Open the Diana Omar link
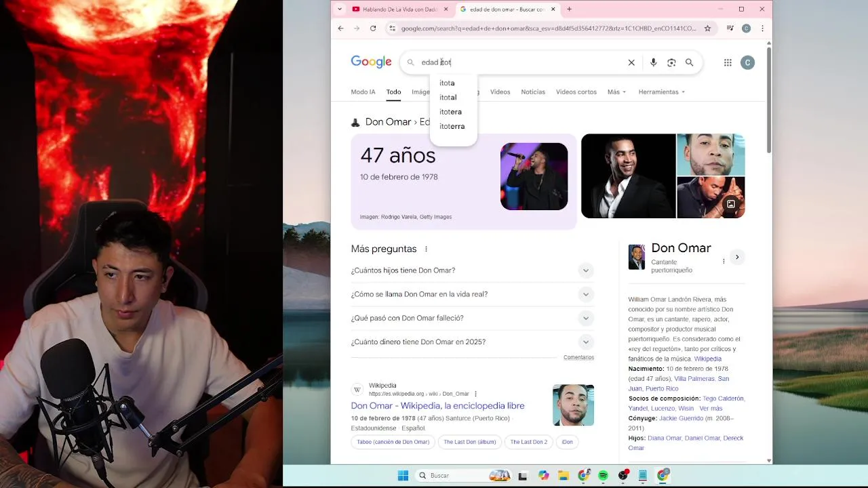 click(665, 438)
